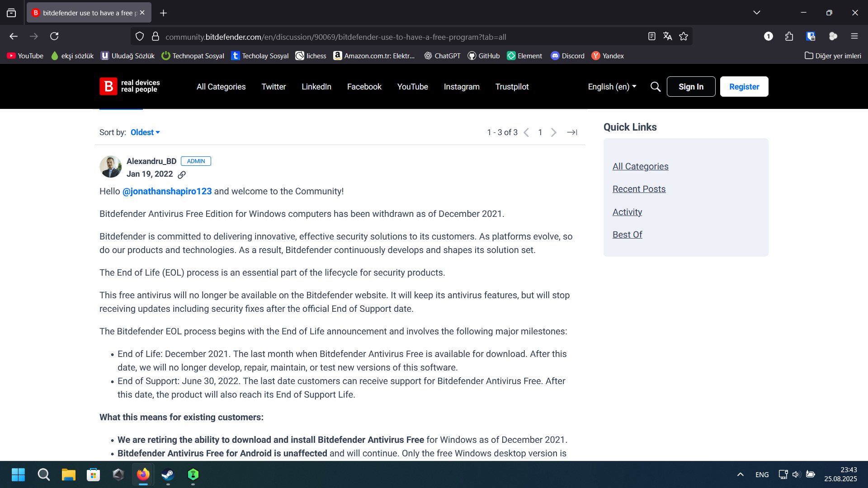Click Alexandru_BD's avatar picture
Viewport: 868px width, 488px height.
point(111,167)
